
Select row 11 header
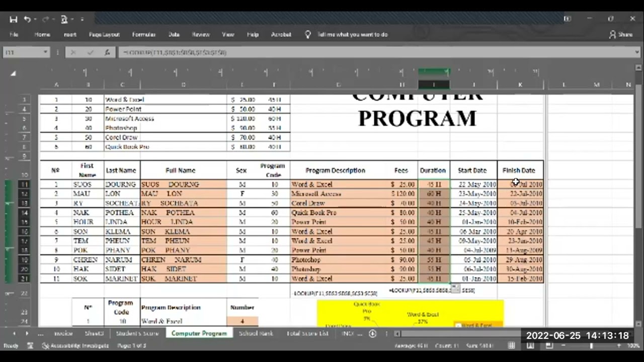click(24, 185)
